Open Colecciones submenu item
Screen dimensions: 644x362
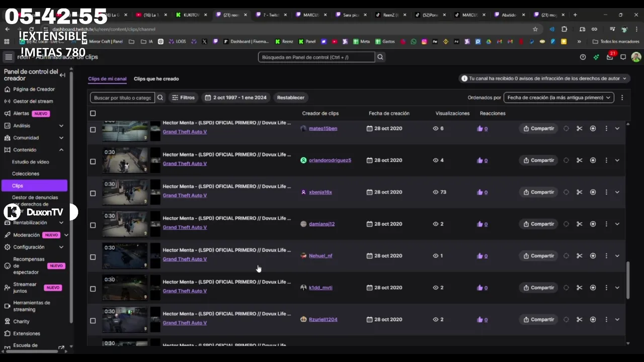[x=26, y=173]
